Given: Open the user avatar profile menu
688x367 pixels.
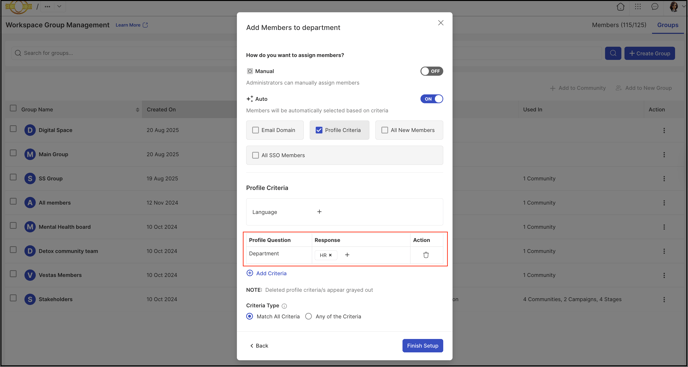Looking at the screenshot, I should pos(674,7).
